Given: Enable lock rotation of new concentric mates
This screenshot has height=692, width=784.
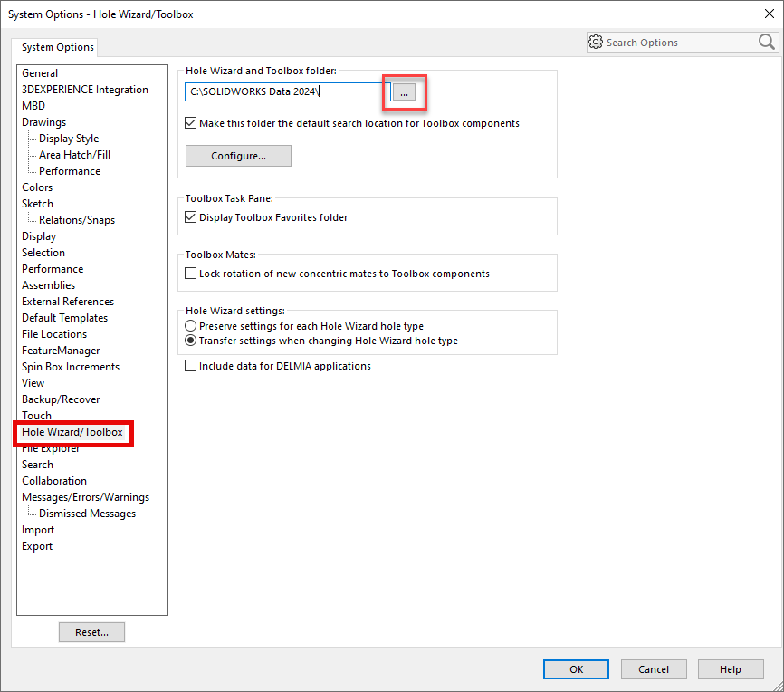Looking at the screenshot, I should (191, 274).
